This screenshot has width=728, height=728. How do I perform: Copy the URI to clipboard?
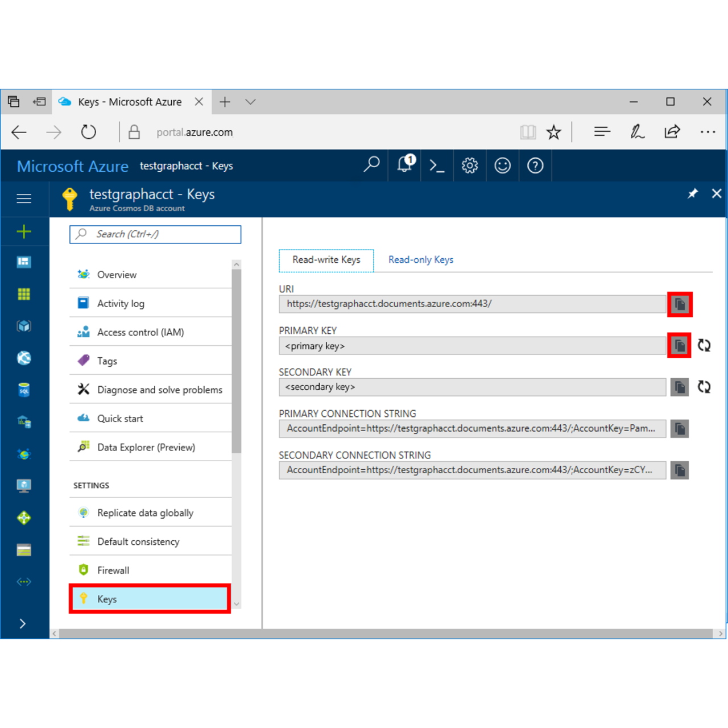679,304
